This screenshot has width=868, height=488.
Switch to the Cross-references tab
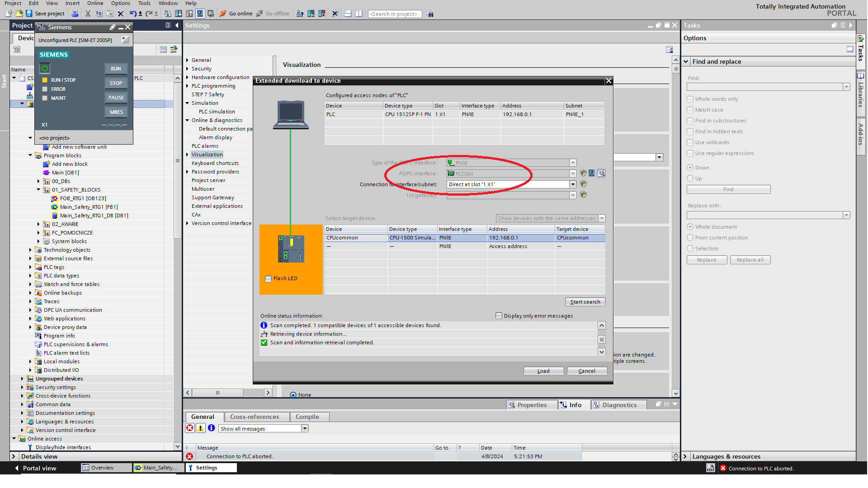point(254,417)
